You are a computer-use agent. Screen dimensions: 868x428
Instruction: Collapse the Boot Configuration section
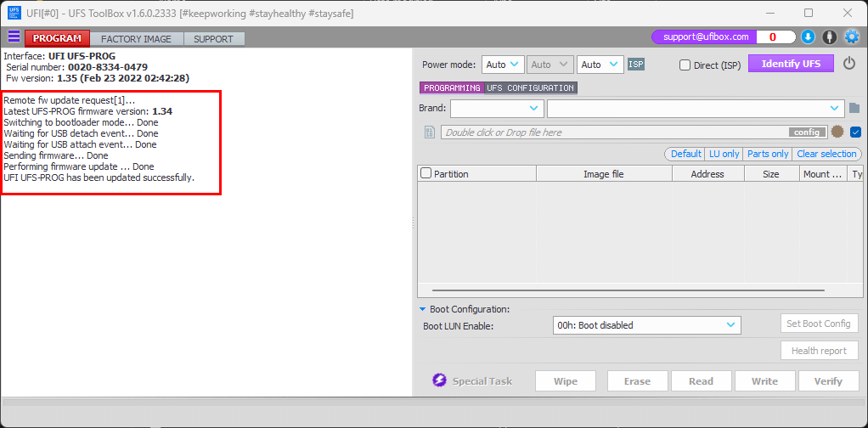pos(423,309)
